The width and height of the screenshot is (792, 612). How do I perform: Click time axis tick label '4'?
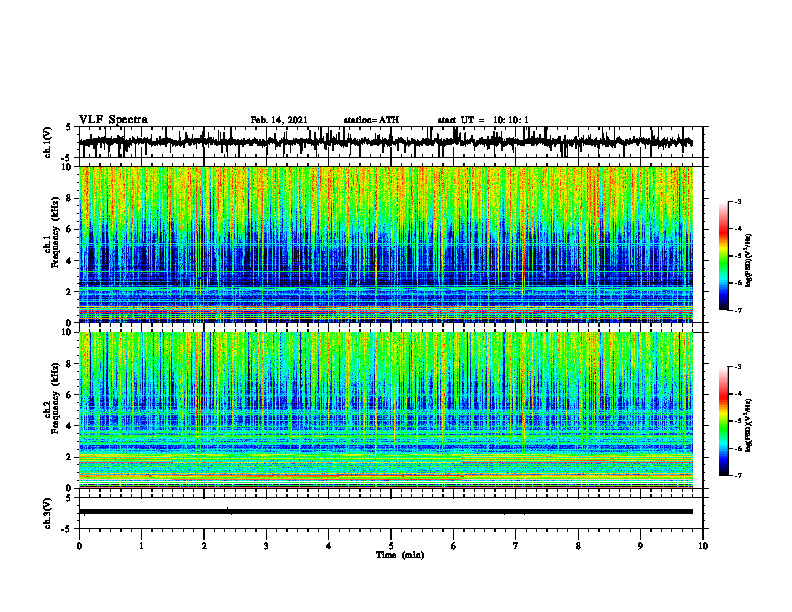coord(329,546)
